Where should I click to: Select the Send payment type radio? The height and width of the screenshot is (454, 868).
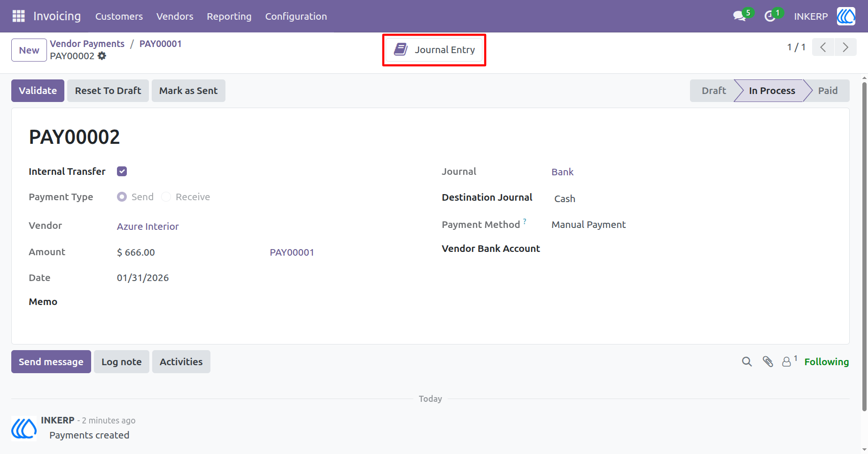click(x=122, y=197)
